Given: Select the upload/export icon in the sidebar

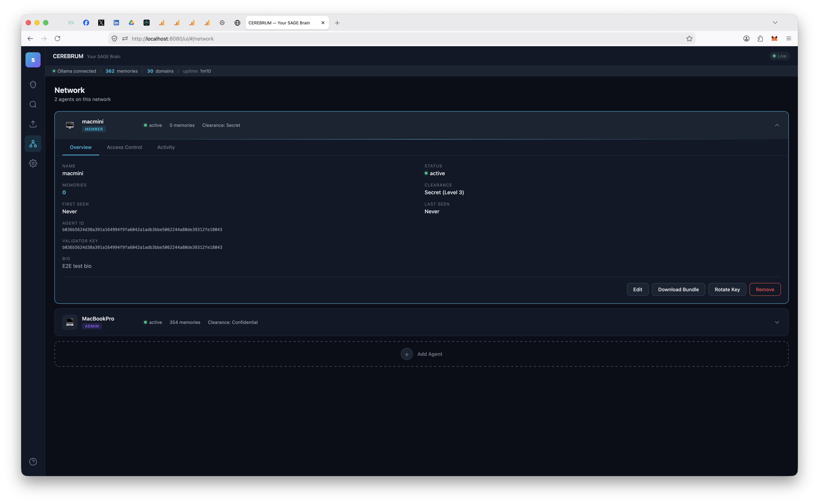Looking at the screenshot, I should pos(33,124).
